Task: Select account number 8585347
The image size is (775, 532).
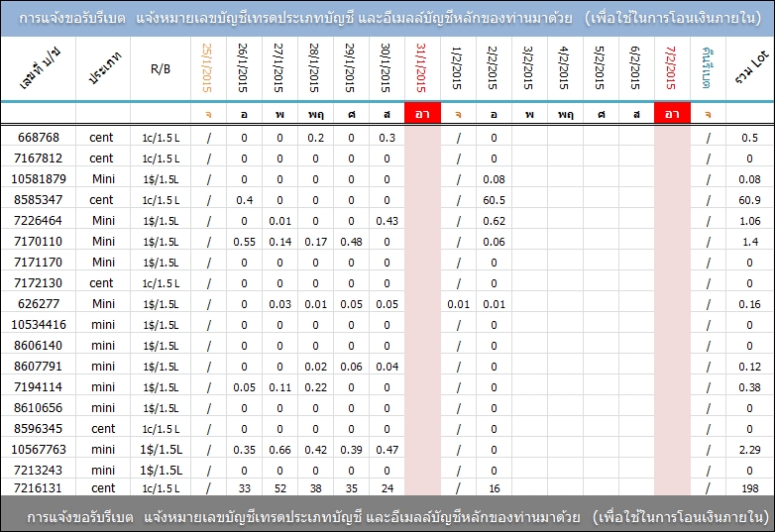Action: [39, 199]
